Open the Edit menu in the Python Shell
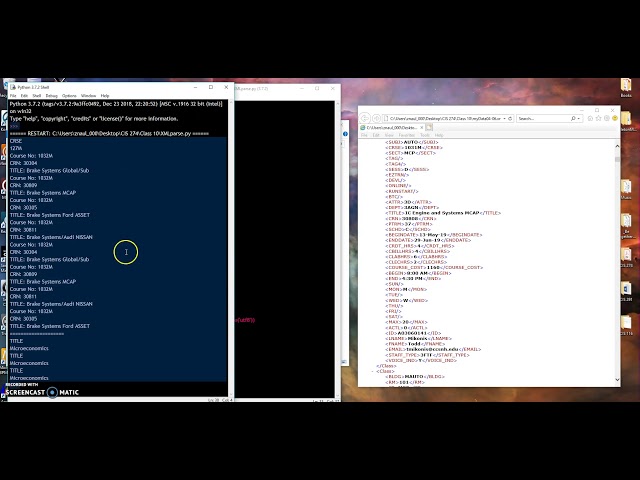The height and width of the screenshot is (480, 640). (x=24, y=96)
